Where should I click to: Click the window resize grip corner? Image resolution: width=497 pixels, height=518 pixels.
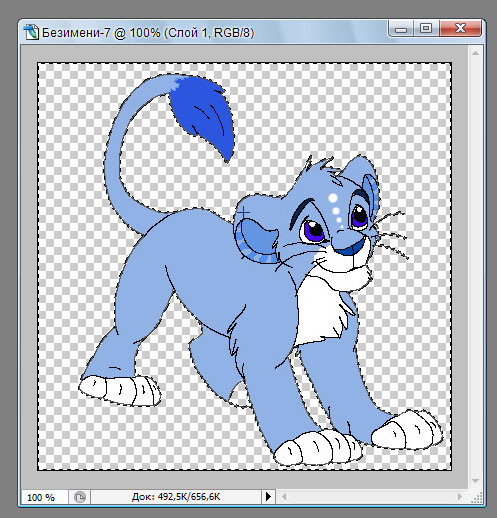pos(477,498)
